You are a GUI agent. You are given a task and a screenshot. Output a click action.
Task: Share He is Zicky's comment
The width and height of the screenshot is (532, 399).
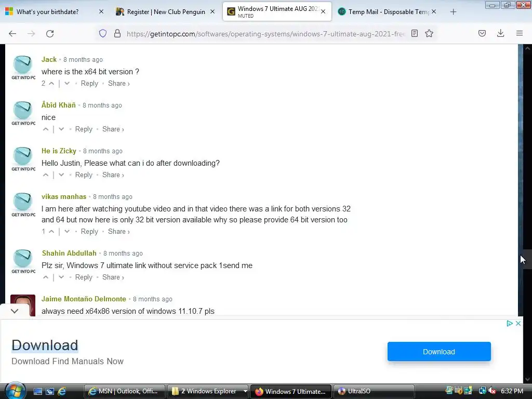pos(113,175)
